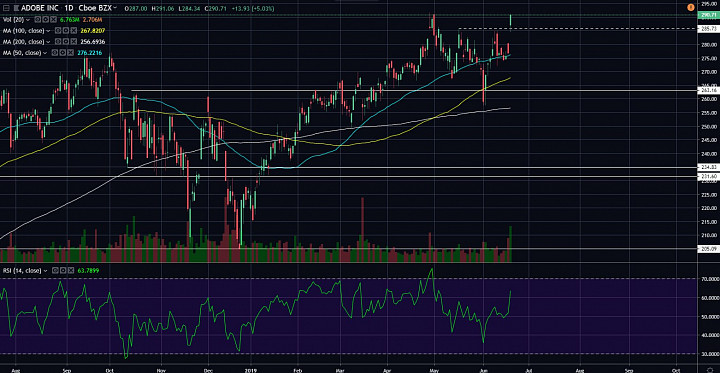The image size is (720, 373).
Task: Click the Sep label at left of time axis
Action: click(x=67, y=369)
